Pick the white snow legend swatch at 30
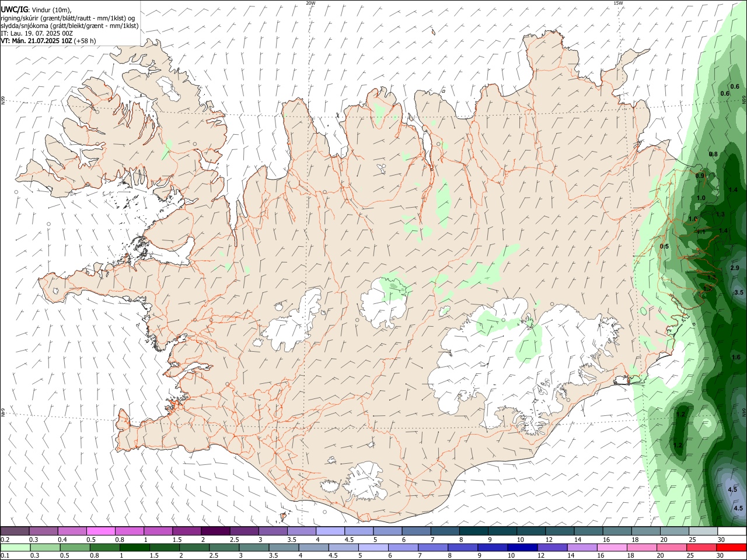Screen dimensions: 747x560 pyautogui.click(x=732, y=531)
